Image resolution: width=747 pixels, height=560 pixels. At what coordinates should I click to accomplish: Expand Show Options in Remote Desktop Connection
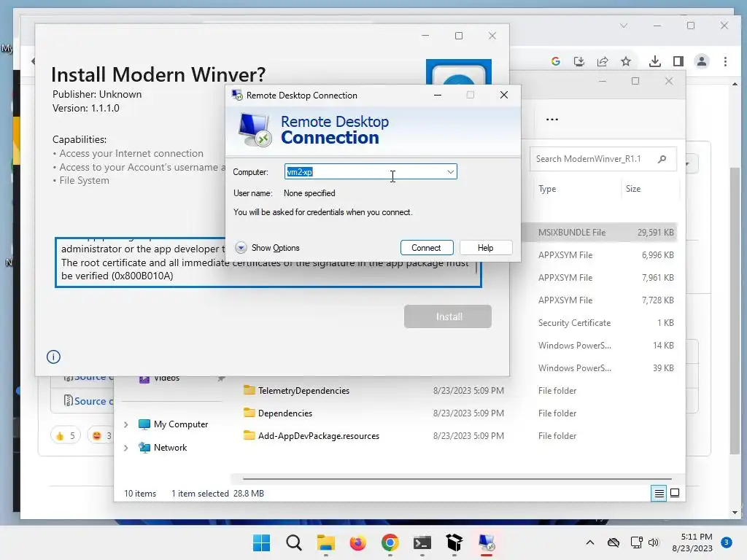[x=267, y=248]
